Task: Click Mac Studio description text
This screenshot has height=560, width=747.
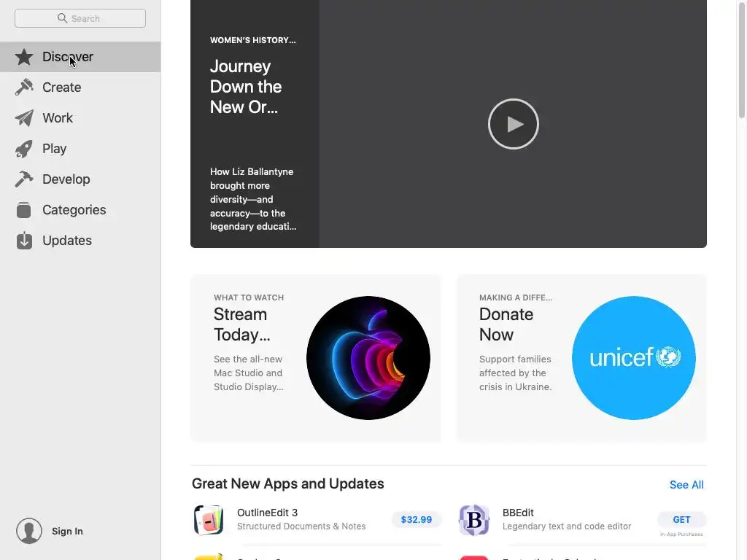Action: pos(249,373)
